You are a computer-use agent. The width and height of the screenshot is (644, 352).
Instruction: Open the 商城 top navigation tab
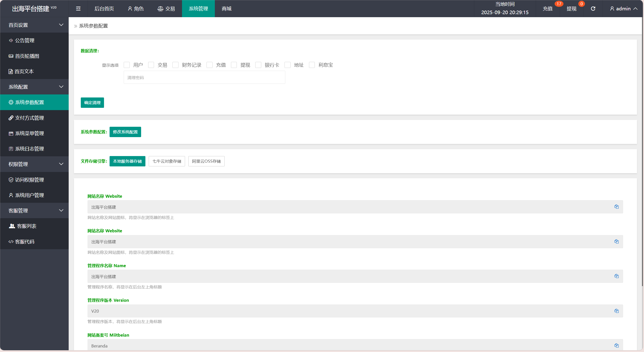tap(226, 9)
